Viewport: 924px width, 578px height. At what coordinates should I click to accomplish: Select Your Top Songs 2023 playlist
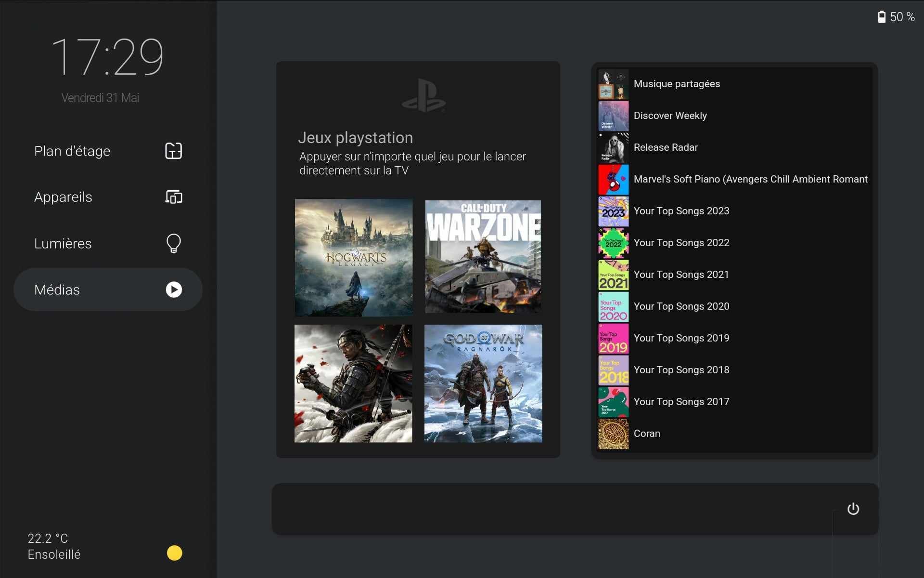click(x=681, y=211)
